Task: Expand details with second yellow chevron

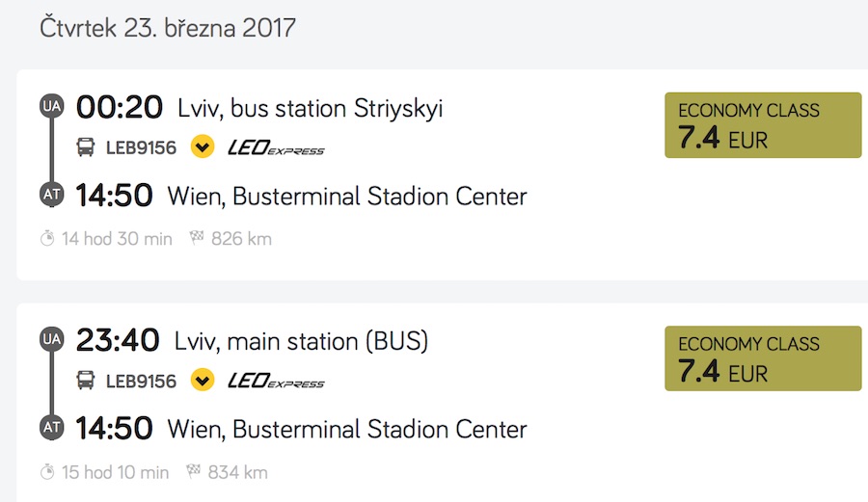Action: coord(203,381)
